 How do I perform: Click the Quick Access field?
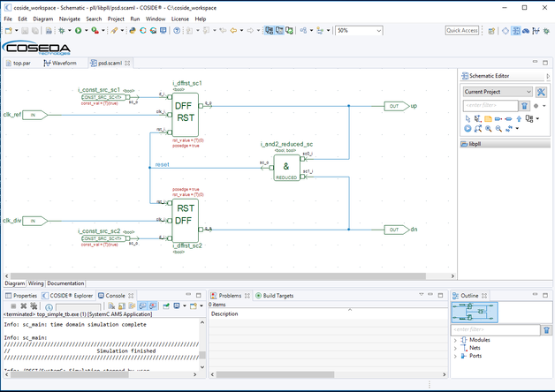462,31
